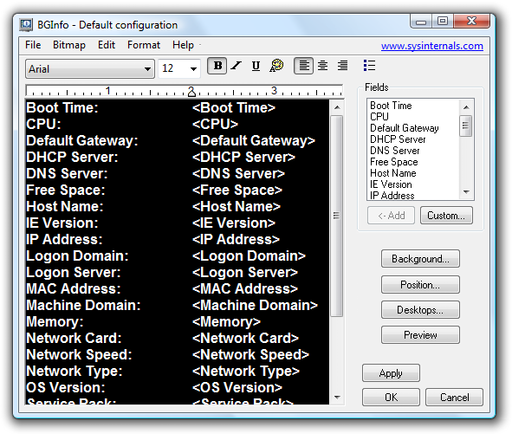Open the Bitmap menu

click(x=69, y=45)
